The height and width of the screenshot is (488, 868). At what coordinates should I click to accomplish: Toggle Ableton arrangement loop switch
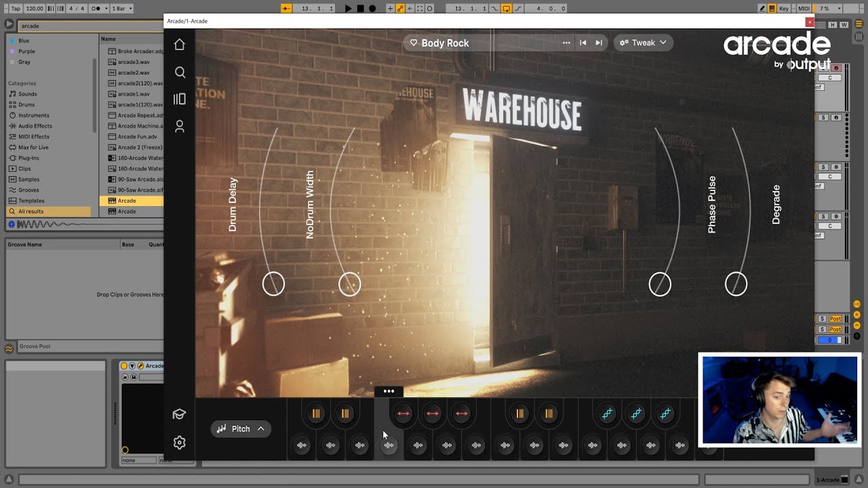tap(507, 8)
